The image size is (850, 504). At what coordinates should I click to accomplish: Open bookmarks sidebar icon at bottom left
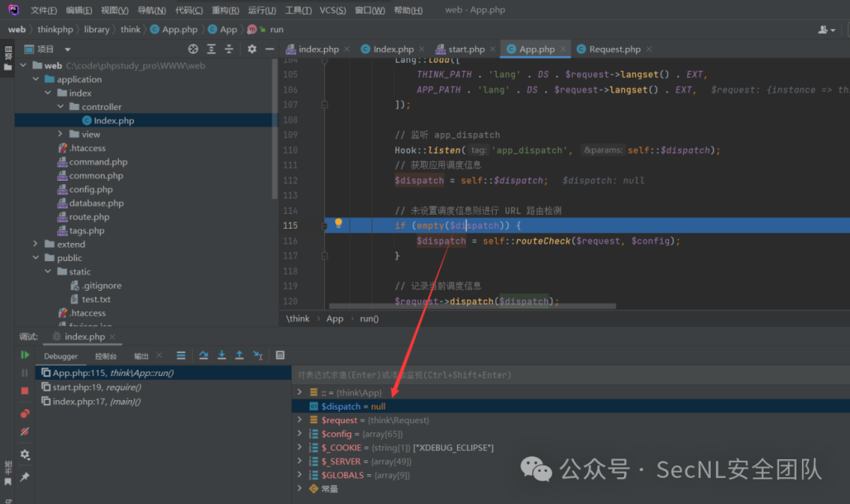pos(8,473)
